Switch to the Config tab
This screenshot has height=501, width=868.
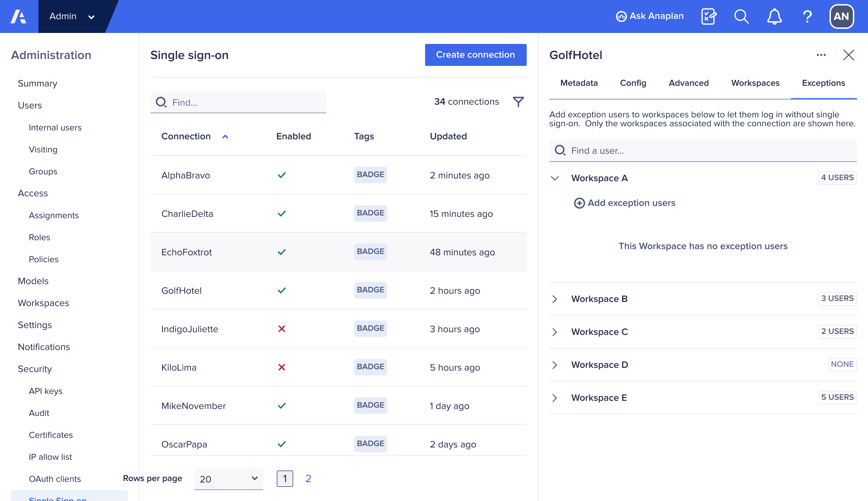633,83
